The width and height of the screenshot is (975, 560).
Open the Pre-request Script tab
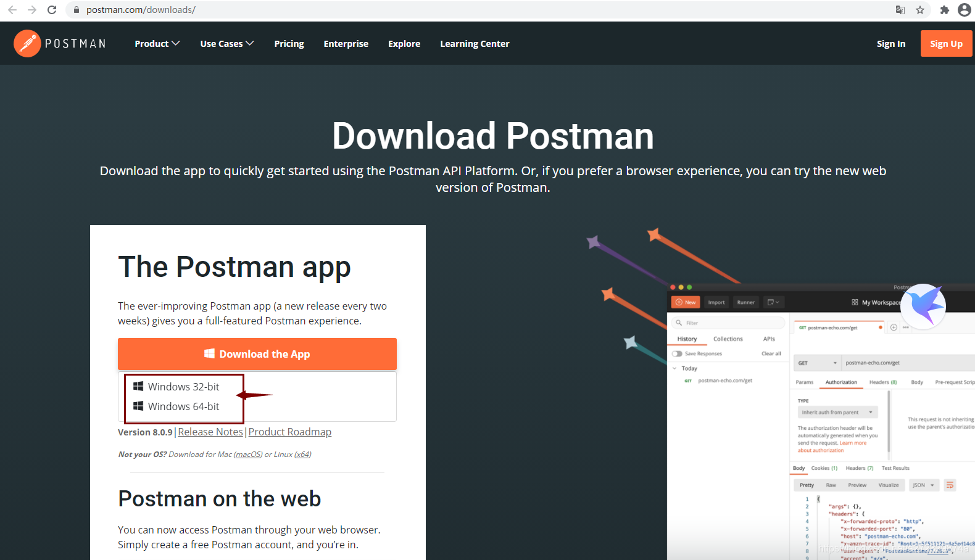coord(955,382)
